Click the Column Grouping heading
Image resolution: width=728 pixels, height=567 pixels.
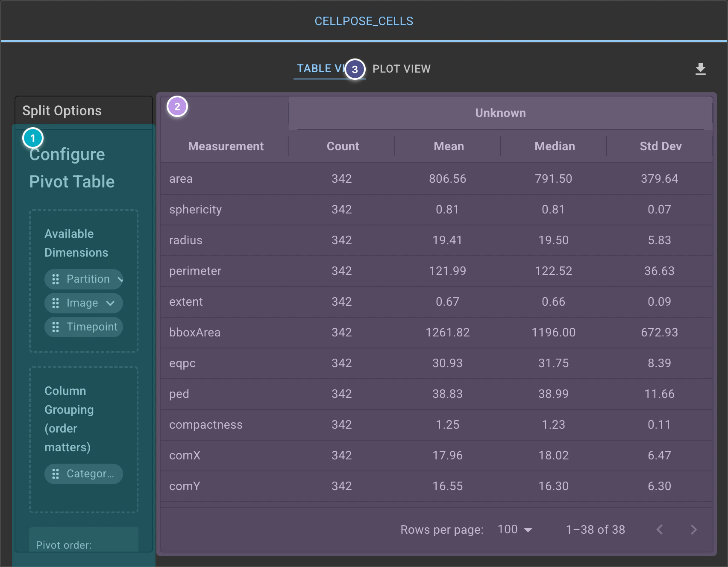tap(69, 419)
